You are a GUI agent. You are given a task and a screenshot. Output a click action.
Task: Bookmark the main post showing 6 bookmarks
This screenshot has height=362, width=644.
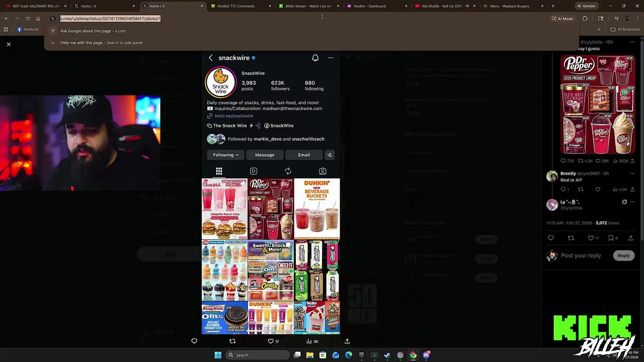click(611, 238)
